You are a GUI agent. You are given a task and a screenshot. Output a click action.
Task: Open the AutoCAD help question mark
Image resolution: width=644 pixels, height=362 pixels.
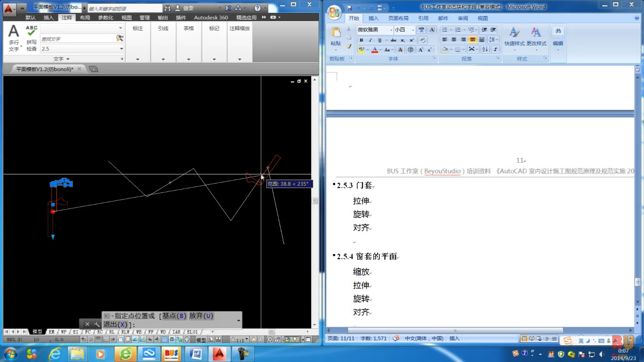257,8
